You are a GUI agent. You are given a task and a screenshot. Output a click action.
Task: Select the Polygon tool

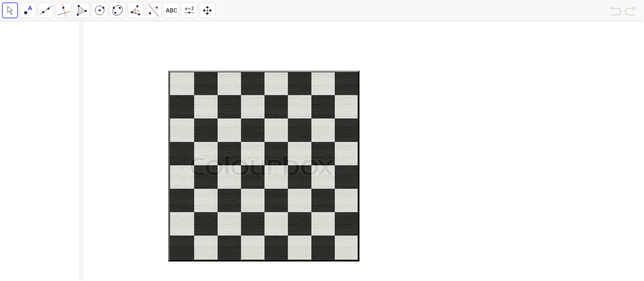pos(82,10)
